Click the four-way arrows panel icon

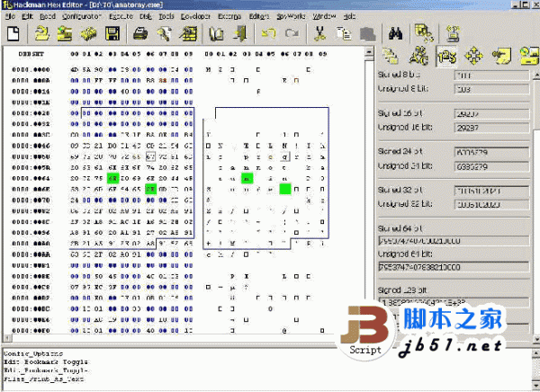pos(474,56)
